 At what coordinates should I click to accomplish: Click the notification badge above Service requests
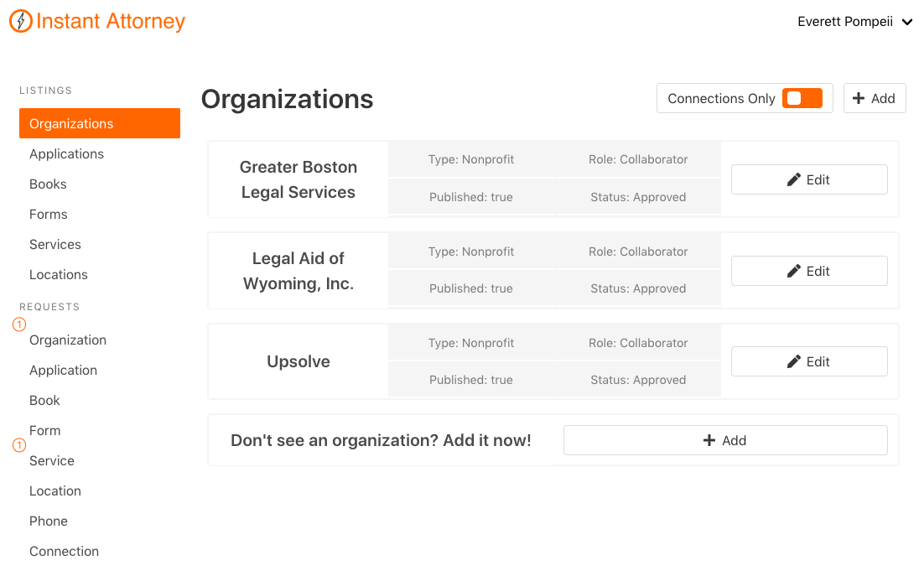(19, 445)
